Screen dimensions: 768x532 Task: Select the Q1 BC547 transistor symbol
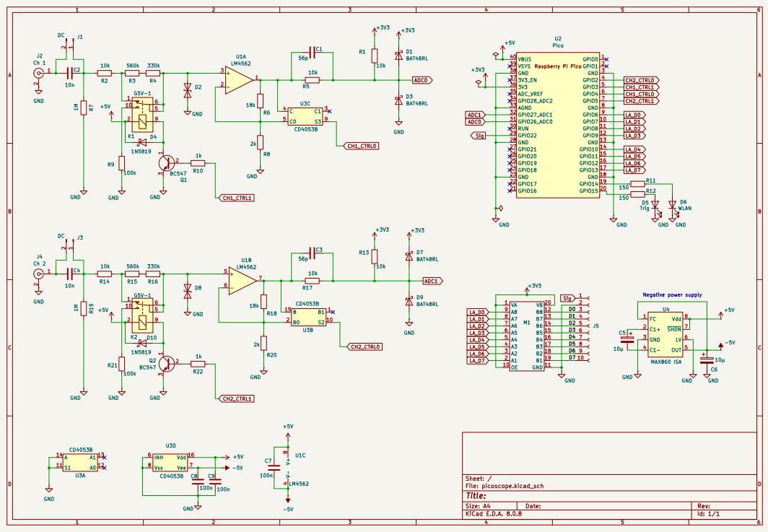point(168,163)
